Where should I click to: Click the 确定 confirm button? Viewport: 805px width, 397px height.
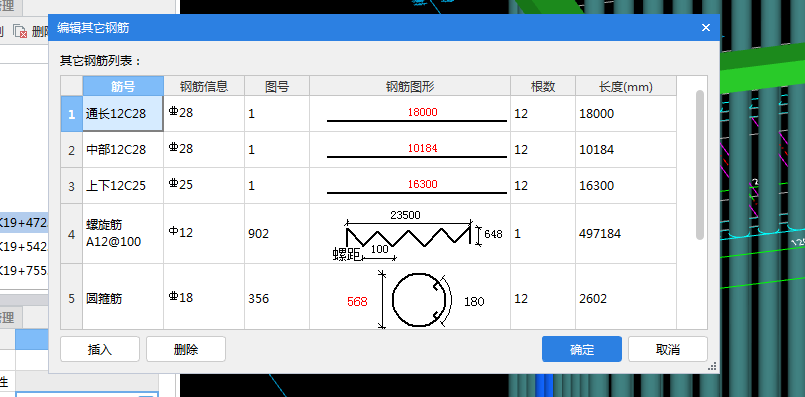coord(582,349)
